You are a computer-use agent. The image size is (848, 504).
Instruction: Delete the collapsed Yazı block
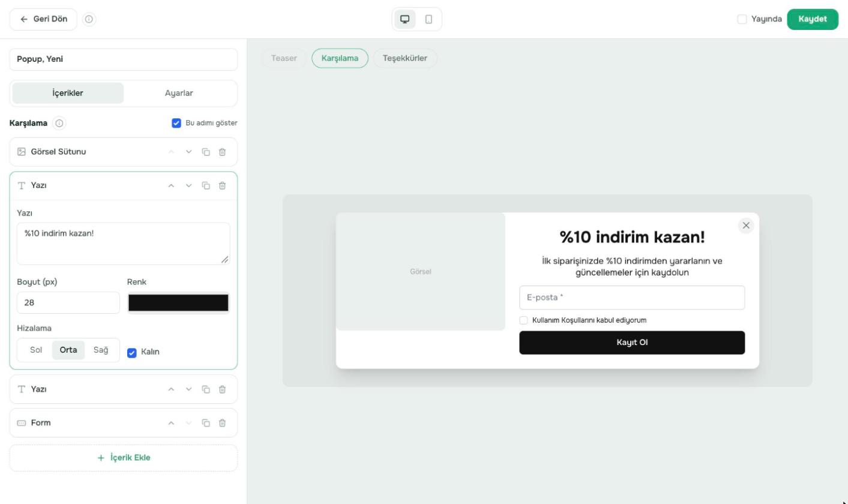tap(222, 389)
